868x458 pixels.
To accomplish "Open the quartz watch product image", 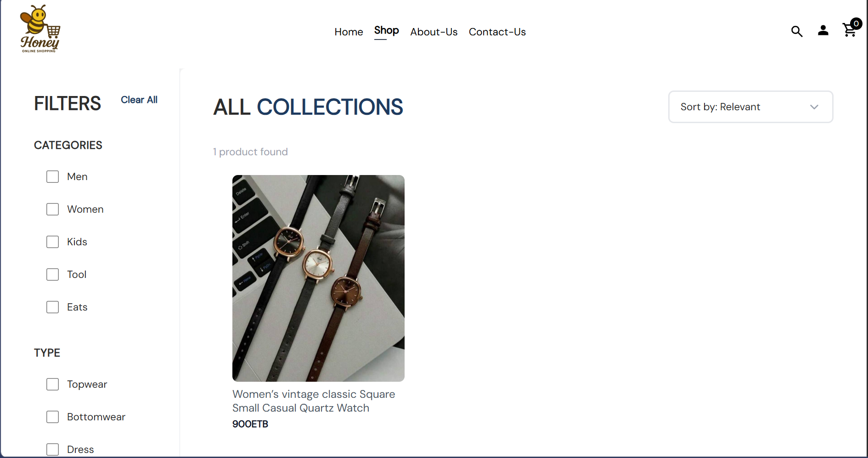I will tap(318, 278).
